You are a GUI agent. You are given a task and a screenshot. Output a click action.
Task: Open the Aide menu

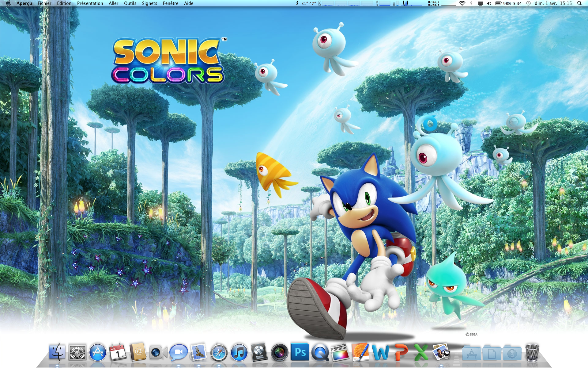189,3
